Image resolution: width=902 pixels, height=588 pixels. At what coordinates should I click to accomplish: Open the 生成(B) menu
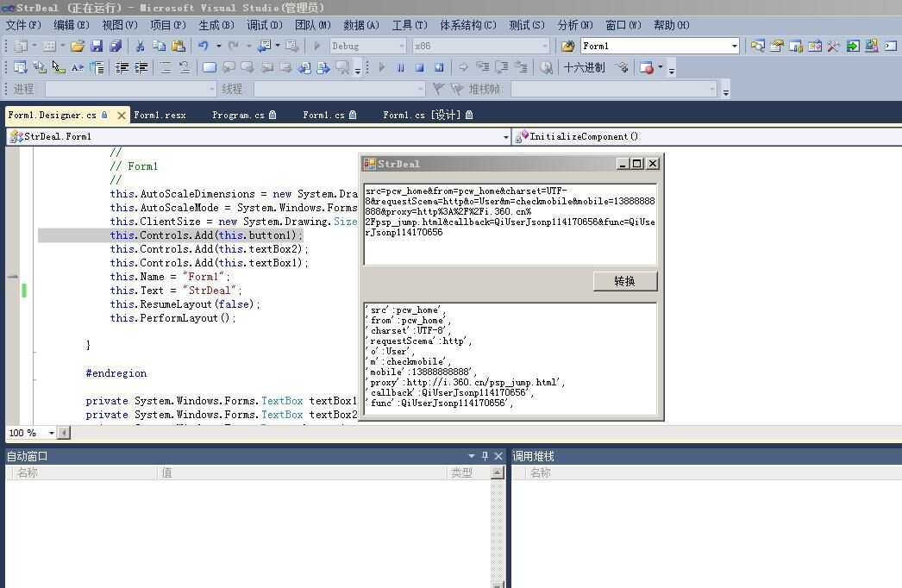(216, 25)
